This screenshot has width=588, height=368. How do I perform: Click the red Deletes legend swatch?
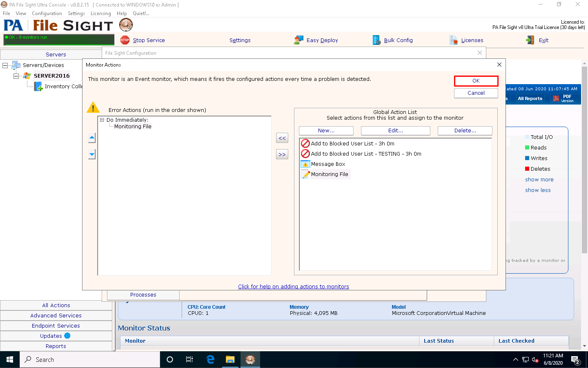527,169
